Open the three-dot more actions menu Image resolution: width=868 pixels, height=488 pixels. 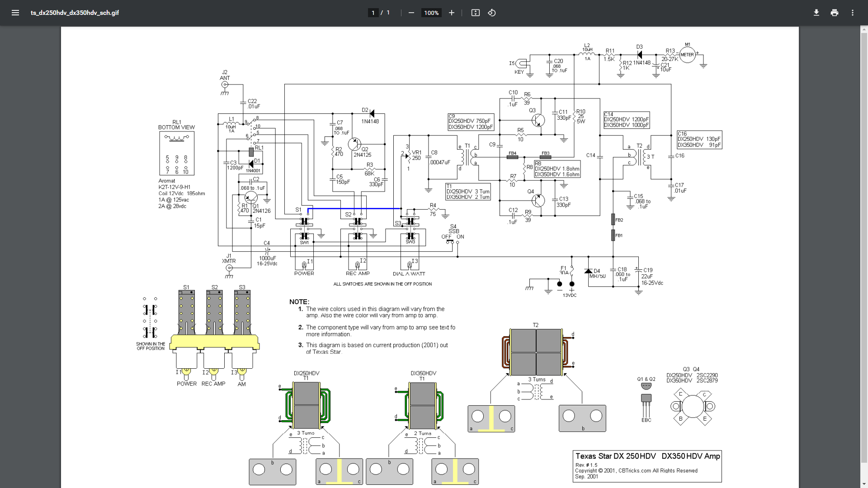852,13
